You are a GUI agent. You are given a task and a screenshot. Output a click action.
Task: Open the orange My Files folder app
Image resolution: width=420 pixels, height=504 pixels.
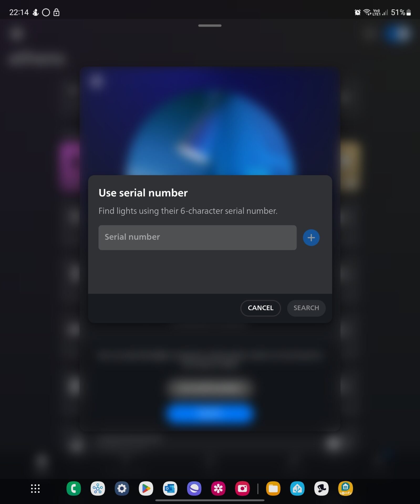point(273,489)
